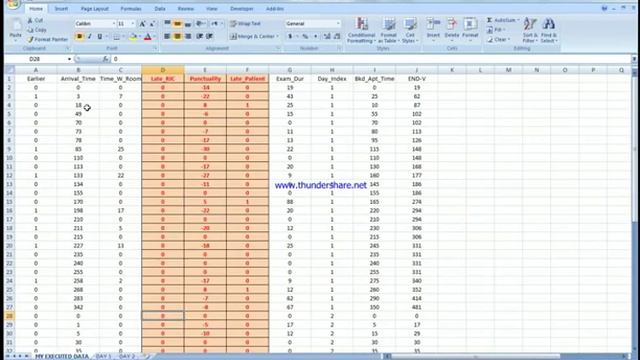Open the Font Color dropdown arrow
The width and height of the screenshot is (640, 360).
(x=154, y=37)
